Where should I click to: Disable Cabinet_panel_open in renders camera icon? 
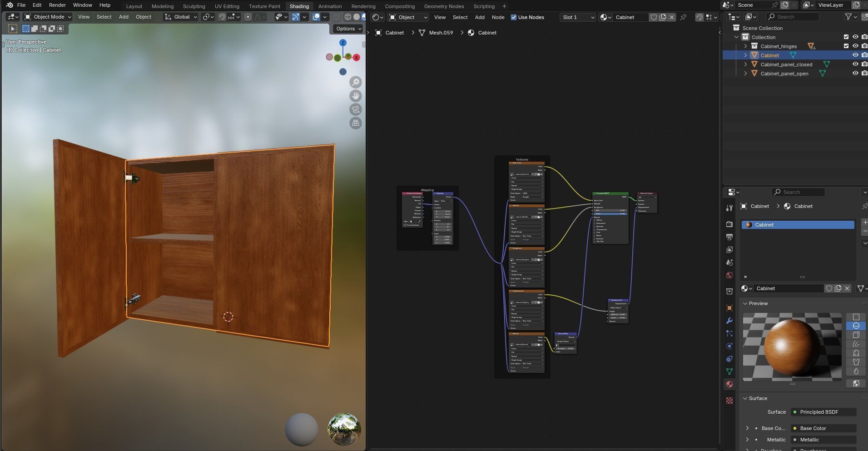(x=864, y=73)
